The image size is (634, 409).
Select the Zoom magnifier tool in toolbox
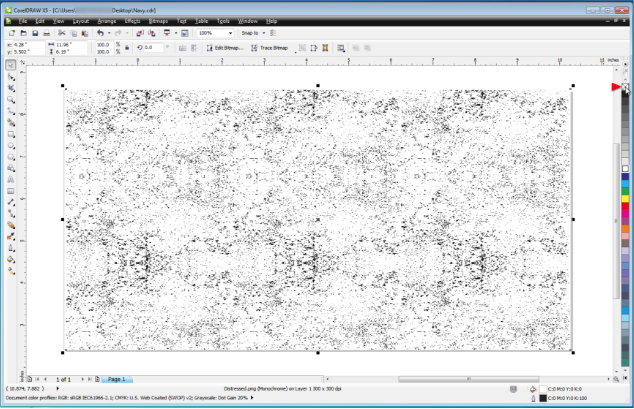click(x=11, y=99)
